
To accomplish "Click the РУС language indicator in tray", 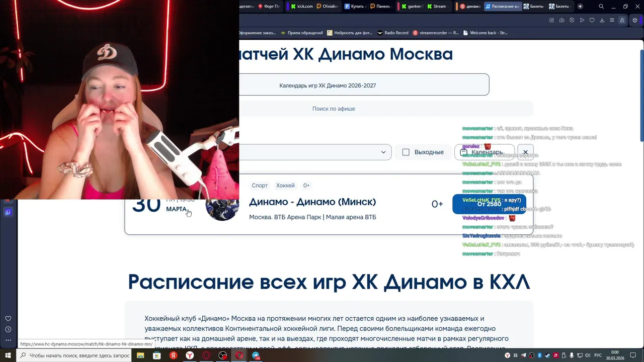I will (598, 355).
